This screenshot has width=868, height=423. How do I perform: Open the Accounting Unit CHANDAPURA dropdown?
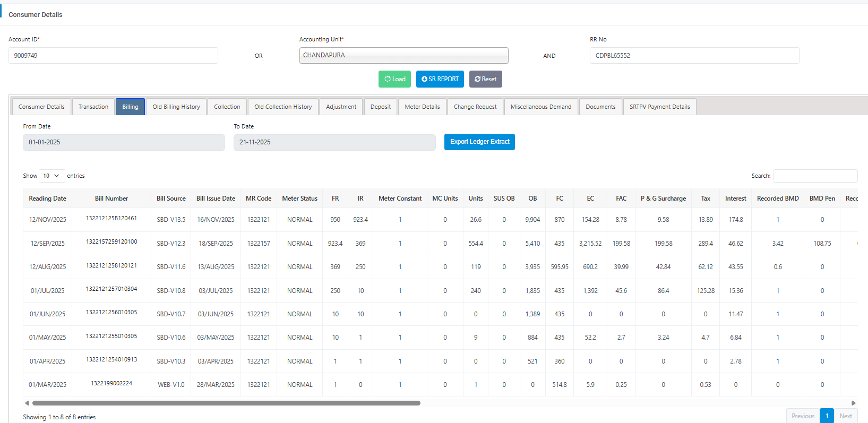point(403,55)
